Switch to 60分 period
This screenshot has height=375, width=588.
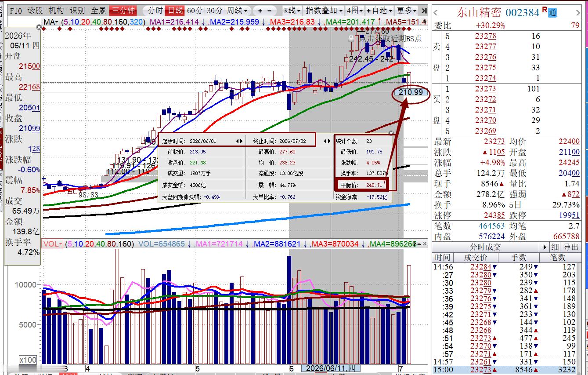coord(195,11)
